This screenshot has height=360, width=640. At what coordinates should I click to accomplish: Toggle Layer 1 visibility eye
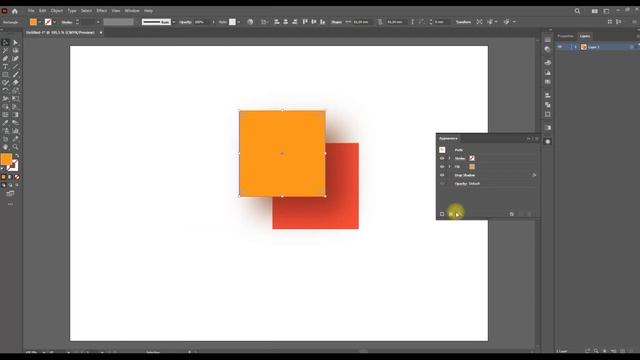pos(560,47)
